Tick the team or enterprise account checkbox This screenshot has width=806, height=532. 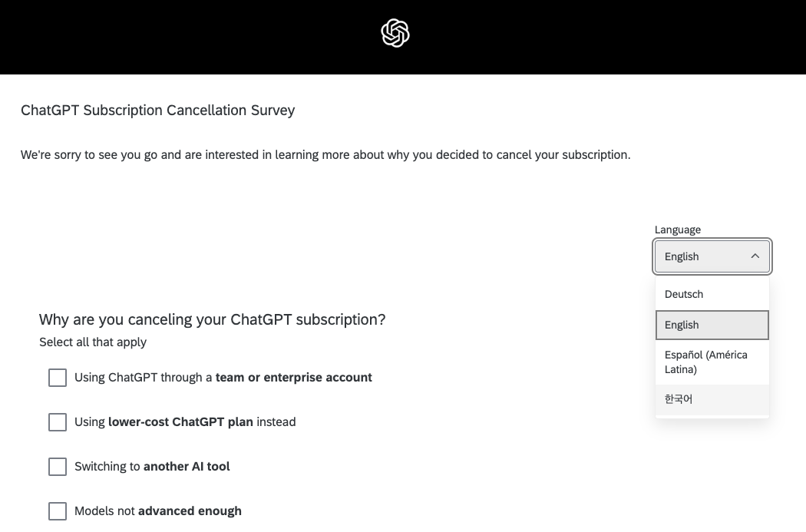[x=58, y=378]
